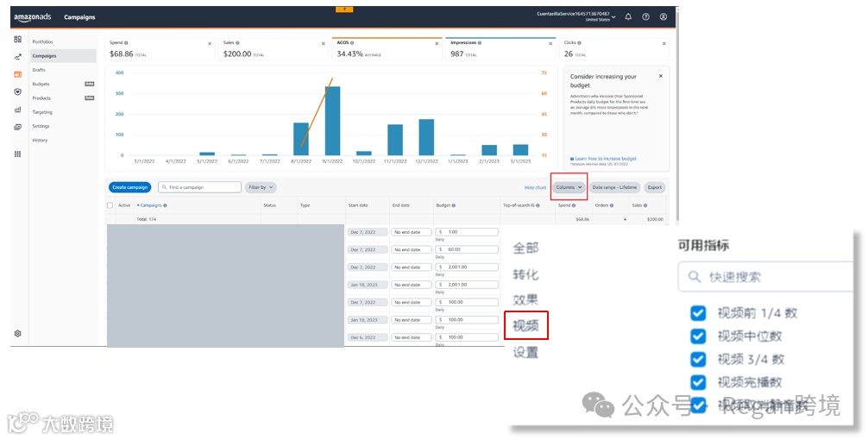Select the 转化 category in the columns panel
Viewport: 868px width, 440px height.
(x=525, y=274)
